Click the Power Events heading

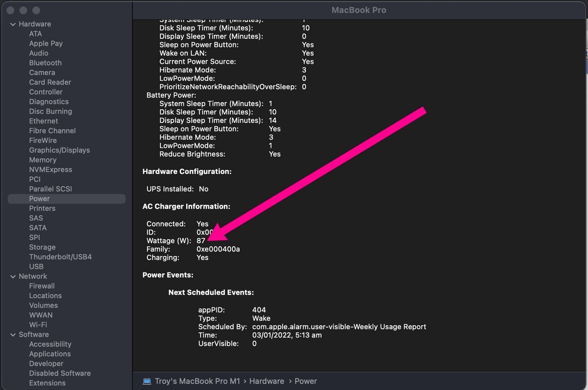[168, 275]
